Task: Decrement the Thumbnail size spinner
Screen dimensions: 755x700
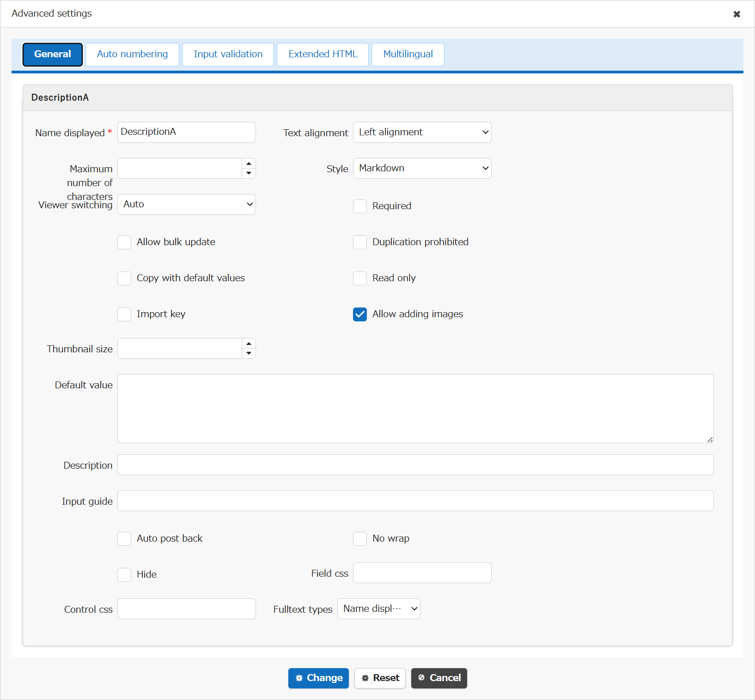Action: coord(249,353)
